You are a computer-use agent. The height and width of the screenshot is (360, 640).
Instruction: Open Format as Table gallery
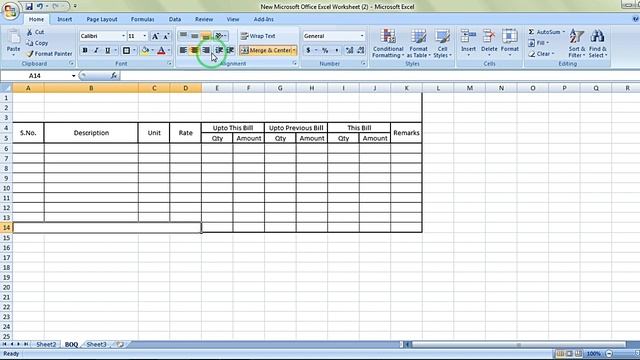click(x=418, y=43)
